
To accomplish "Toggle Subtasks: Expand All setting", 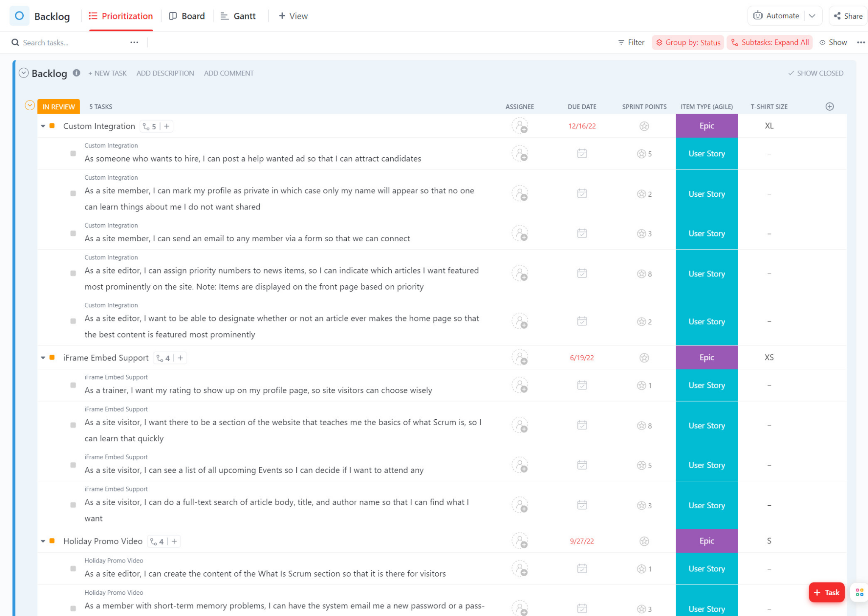I will tap(770, 42).
